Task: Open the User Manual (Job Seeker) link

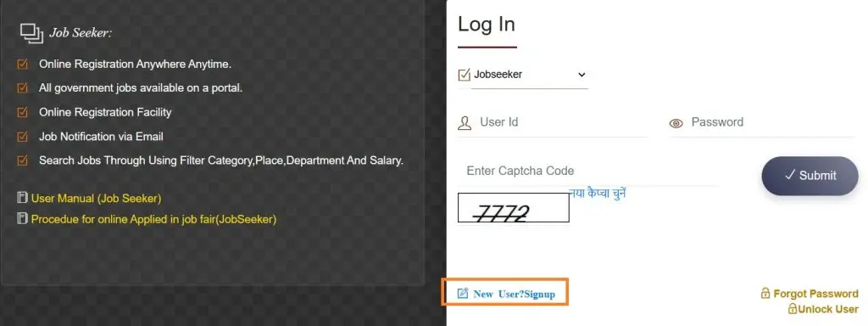Action: (x=97, y=198)
